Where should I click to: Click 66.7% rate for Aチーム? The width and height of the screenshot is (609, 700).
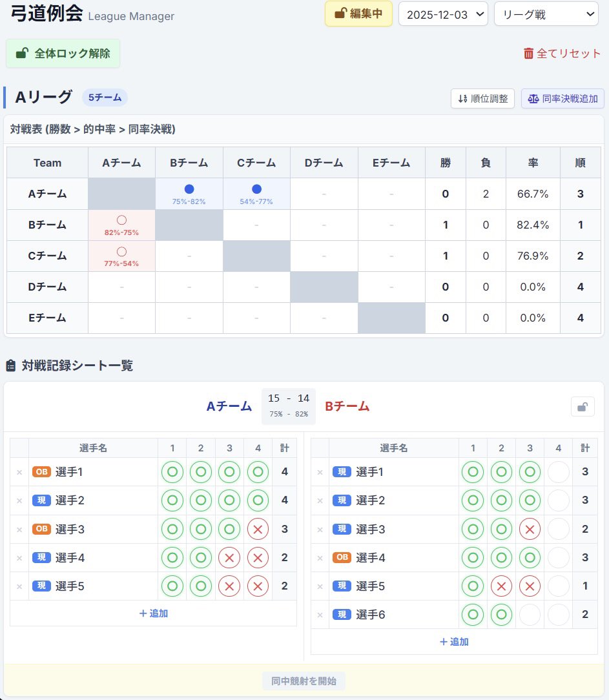pos(533,194)
